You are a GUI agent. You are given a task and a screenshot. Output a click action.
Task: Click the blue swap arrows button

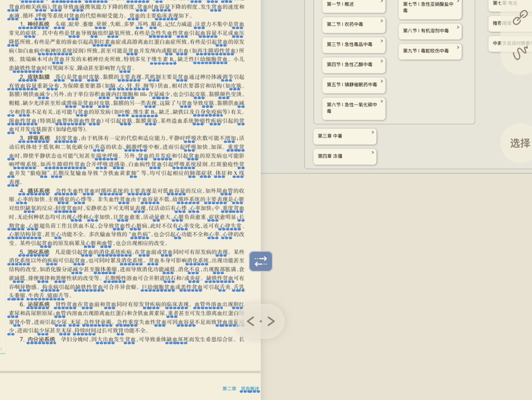261,261
